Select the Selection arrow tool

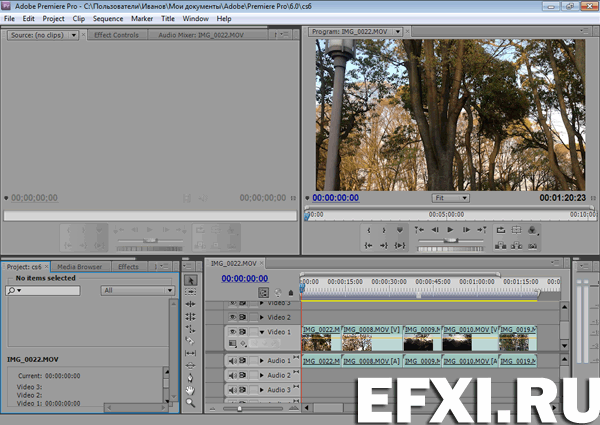tap(191, 280)
